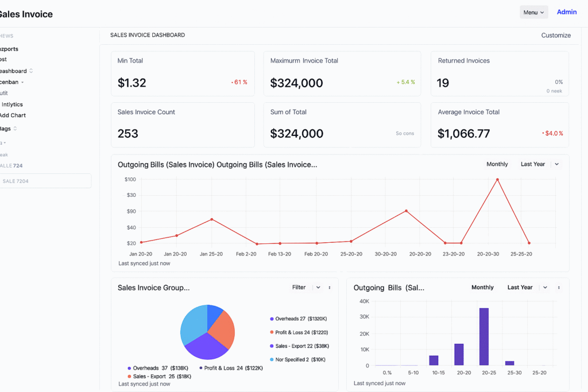Viewport: 588px width, 392px height.
Task: Select Add Chart from the sidebar
Action: pos(13,115)
